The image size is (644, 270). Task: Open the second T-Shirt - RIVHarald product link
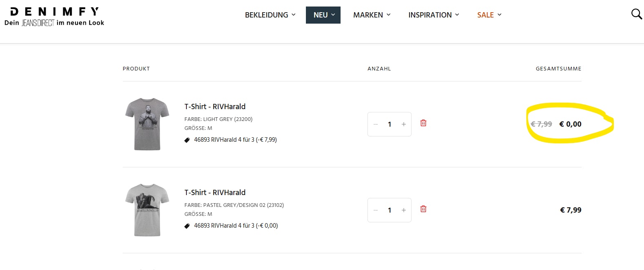click(x=215, y=193)
